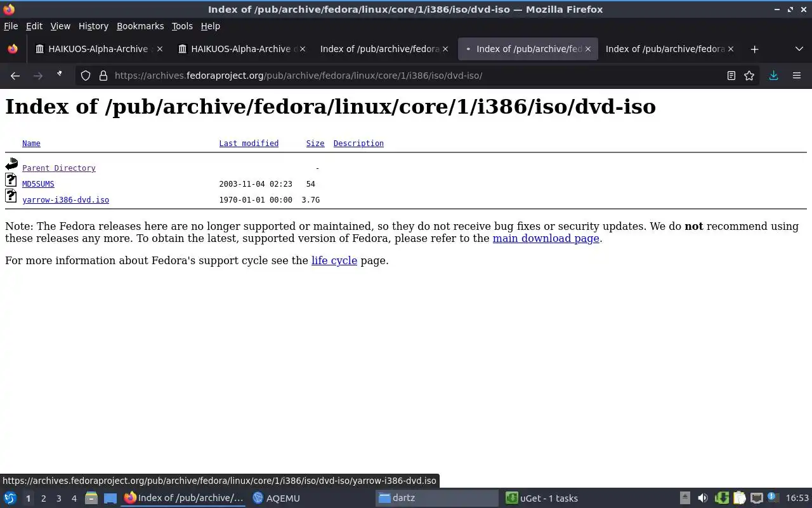Sort listing by Size column

coord(315,144)
